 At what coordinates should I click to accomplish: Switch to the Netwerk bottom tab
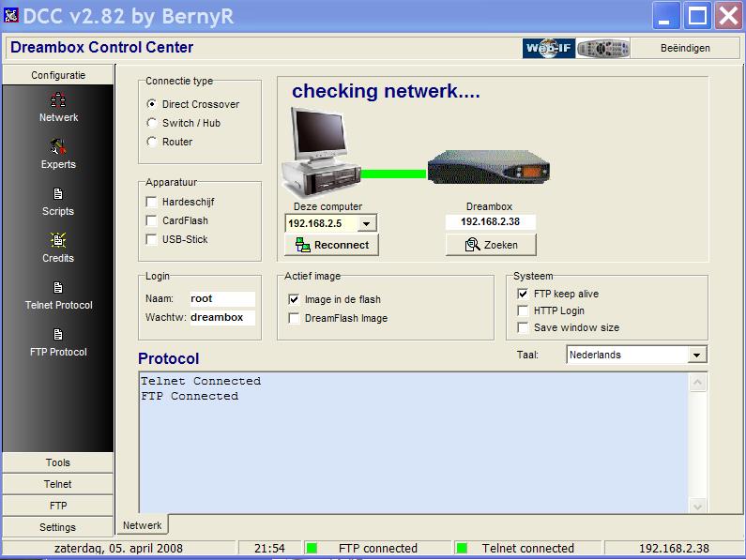click(143, 525)
